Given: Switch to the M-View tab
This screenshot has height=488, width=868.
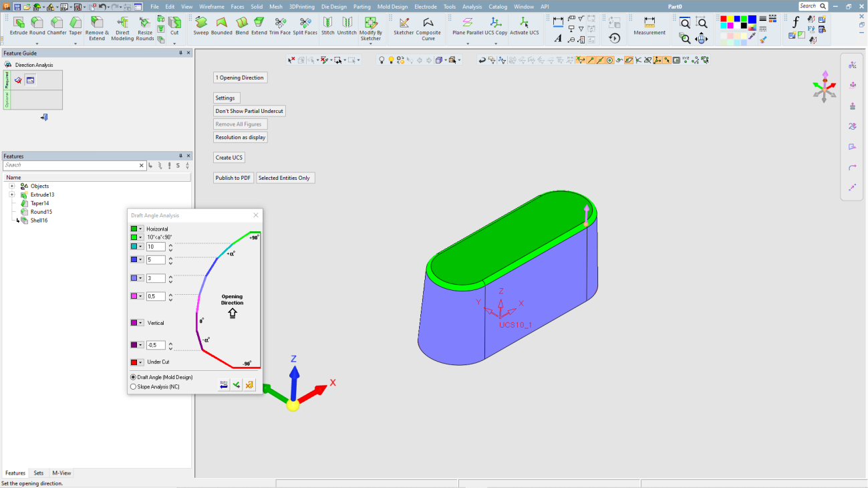Looking at the screenshot, I should pos(61,473).
